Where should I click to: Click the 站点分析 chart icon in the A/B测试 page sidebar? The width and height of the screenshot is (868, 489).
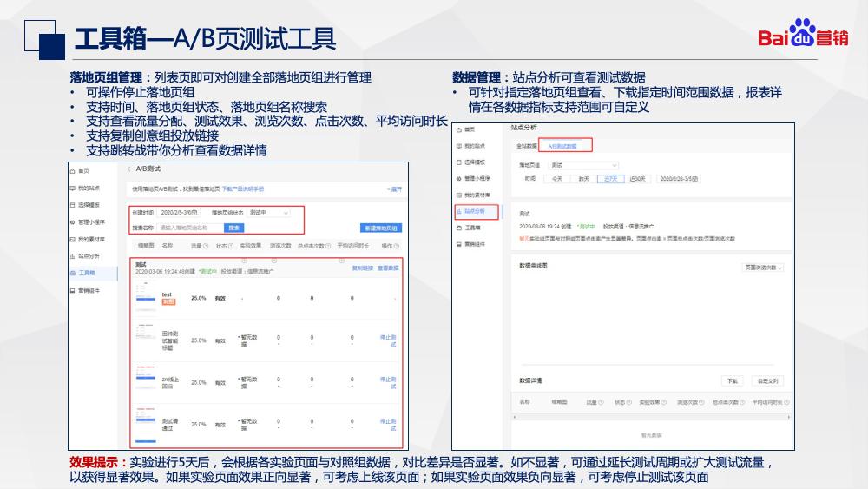73,256
